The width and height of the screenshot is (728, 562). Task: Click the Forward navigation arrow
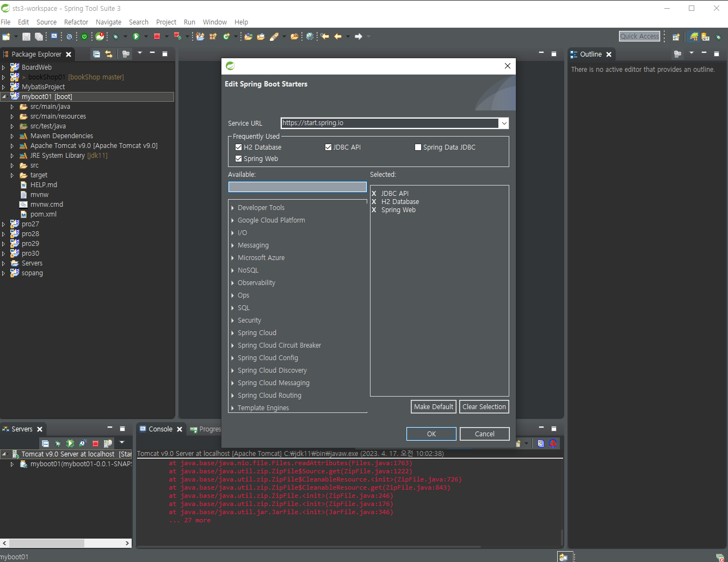(359, 36)
